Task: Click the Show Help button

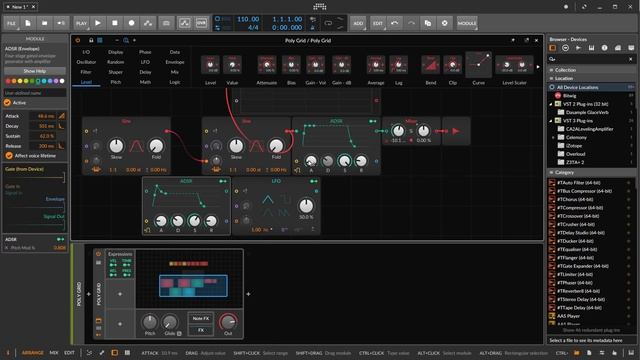Action: pyautogui.click(x=35, y=71)
